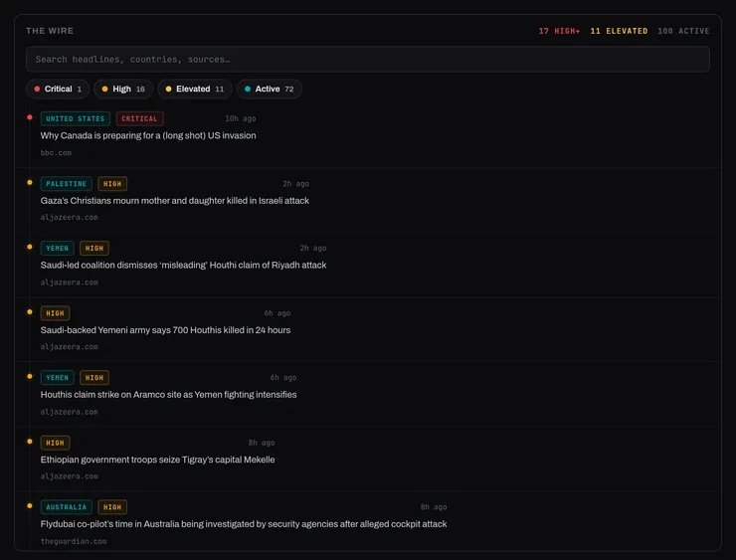Click the AUSTRALIA country tag
This screenshot has width=736, height=560.
click(x=67, y=507)
